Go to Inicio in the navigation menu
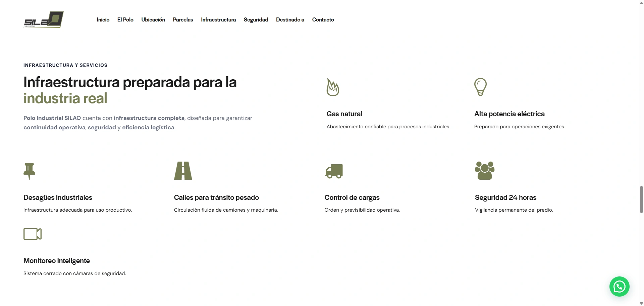 (x=103, y=20)
